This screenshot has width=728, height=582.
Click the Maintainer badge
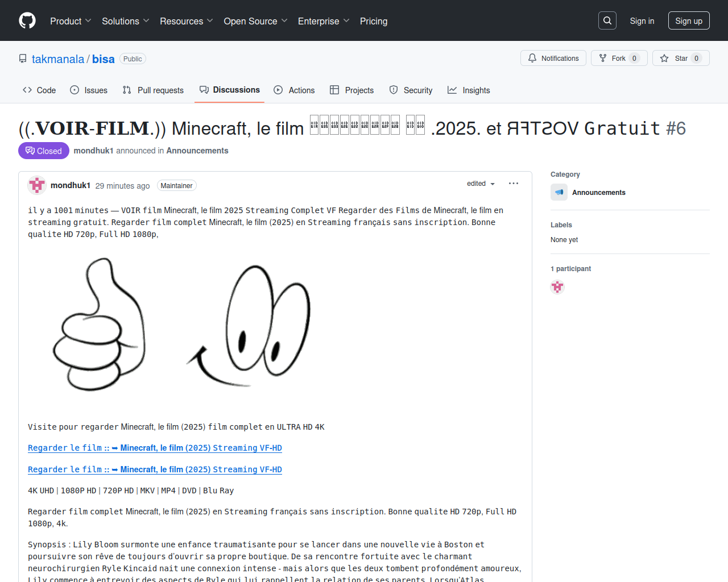click(x=176, y=186)
